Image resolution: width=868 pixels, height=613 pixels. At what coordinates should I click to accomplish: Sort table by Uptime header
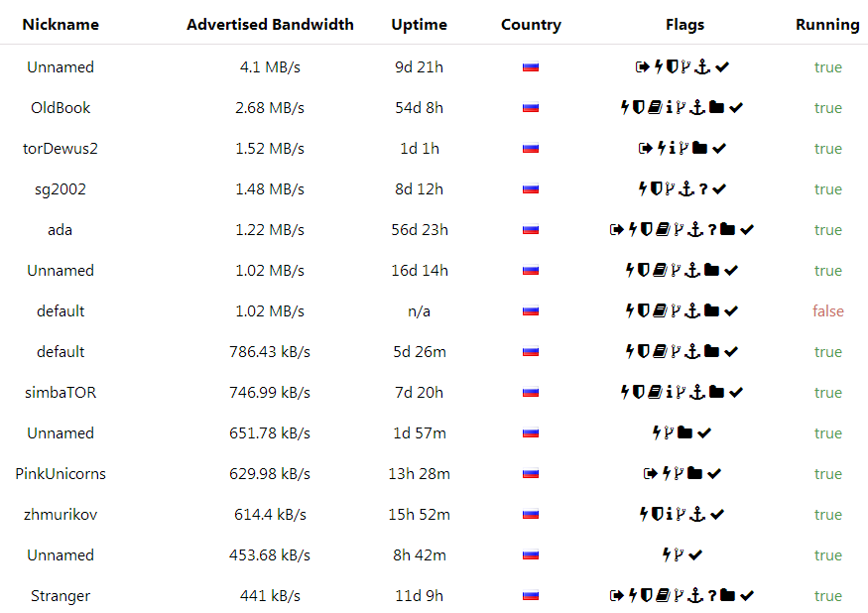[x=419, y=25]
